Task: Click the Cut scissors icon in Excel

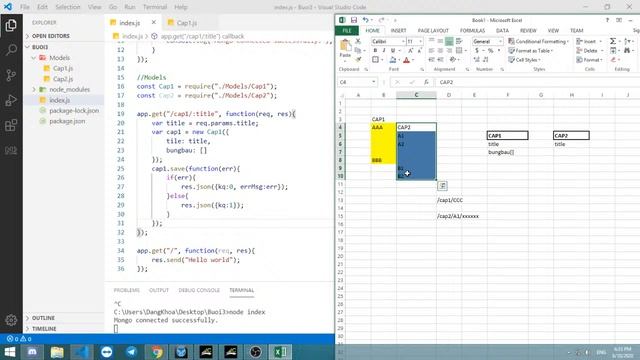Action: (358, 41)
